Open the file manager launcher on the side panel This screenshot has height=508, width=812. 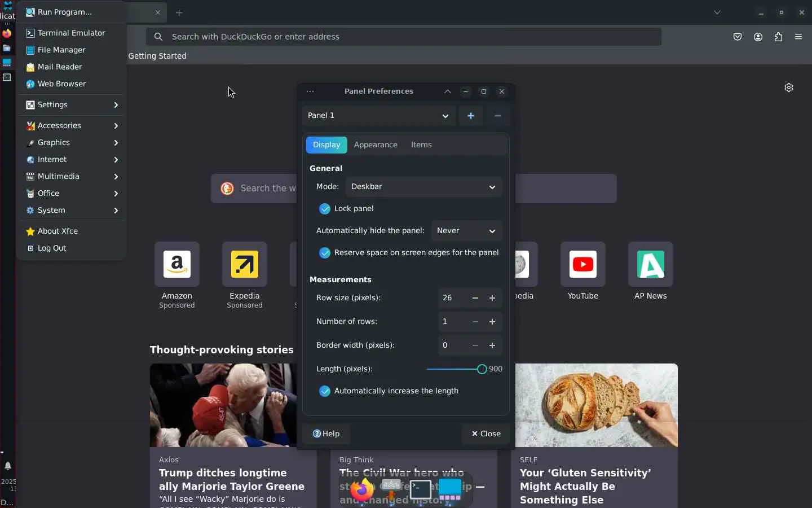(7, 48)
